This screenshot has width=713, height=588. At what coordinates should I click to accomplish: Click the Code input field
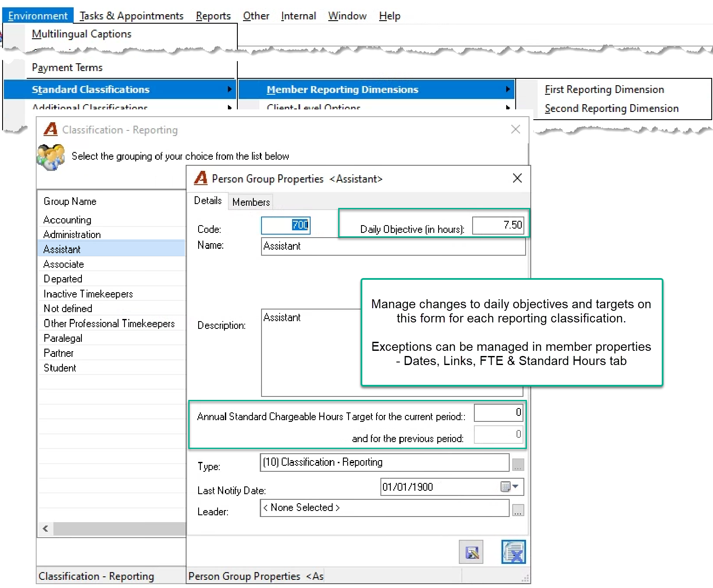[x=286, y=225]
